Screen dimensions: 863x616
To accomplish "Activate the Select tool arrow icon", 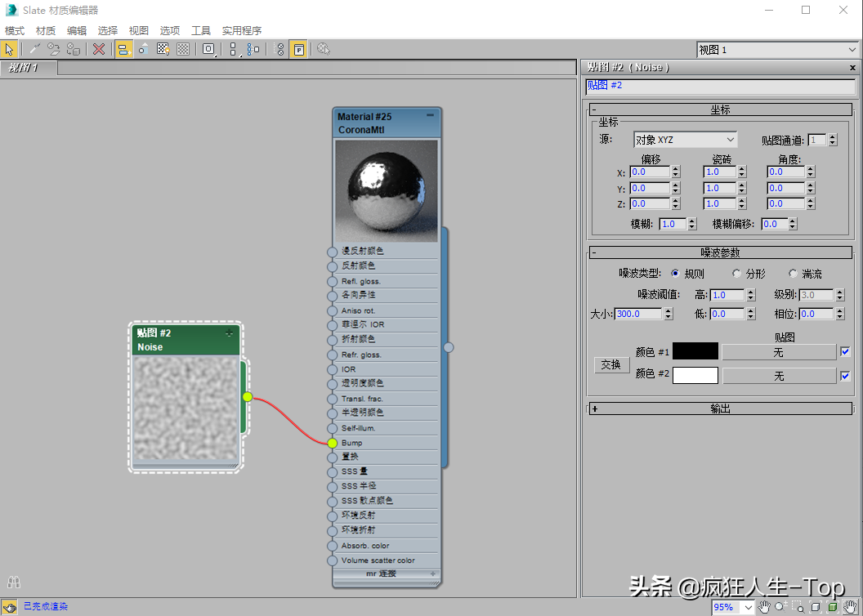I will click(x=9, y=49).
